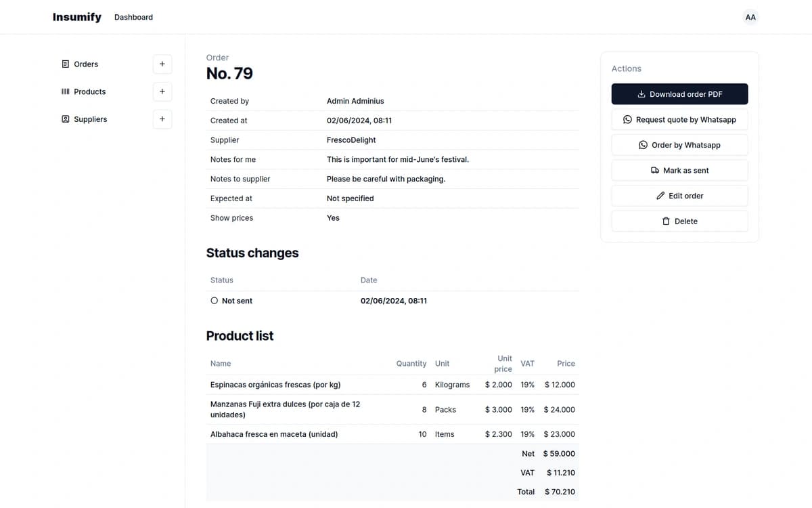The image size is (812, 508).
Task: Click the Orders list icon in sidebar
Action: pyautogui.click(x=66, y=64)
